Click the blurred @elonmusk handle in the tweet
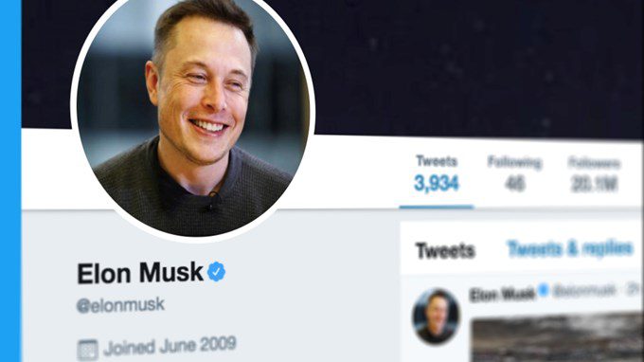The height and width of the screenshot is (362, 644). (x=584, y=291)
